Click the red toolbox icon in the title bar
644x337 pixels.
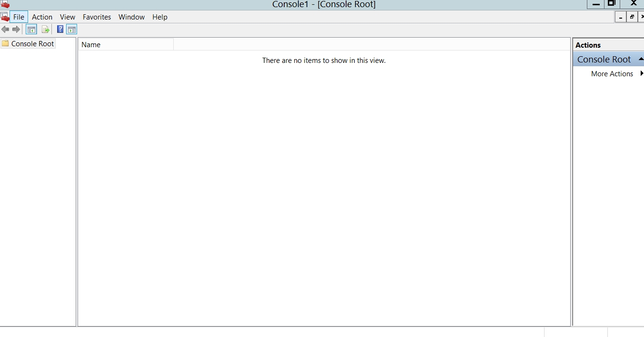tap(5, 4)
